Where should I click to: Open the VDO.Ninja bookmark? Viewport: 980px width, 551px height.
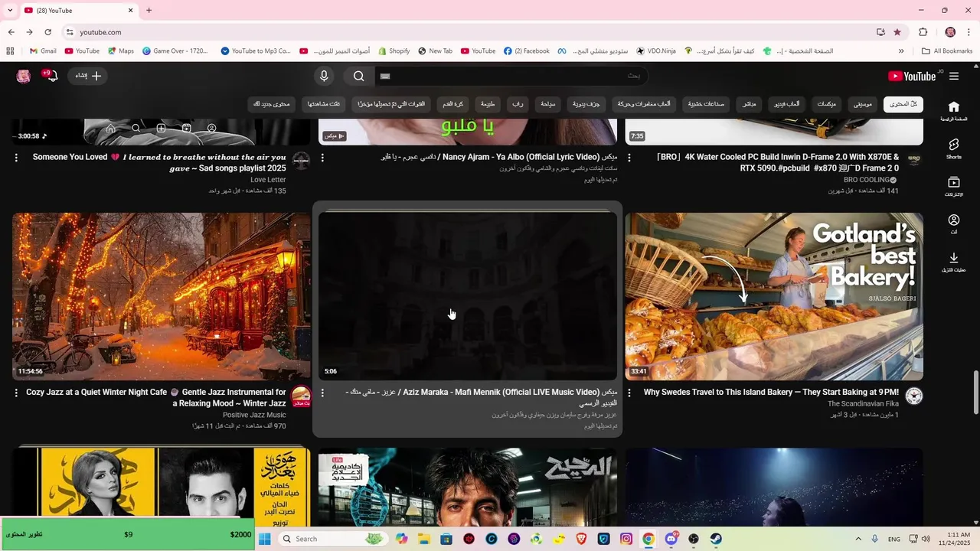pyautogui.click(x=658, y=51)
